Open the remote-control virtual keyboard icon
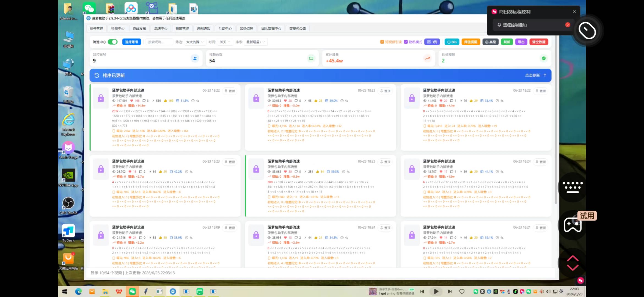 [573, 187]
